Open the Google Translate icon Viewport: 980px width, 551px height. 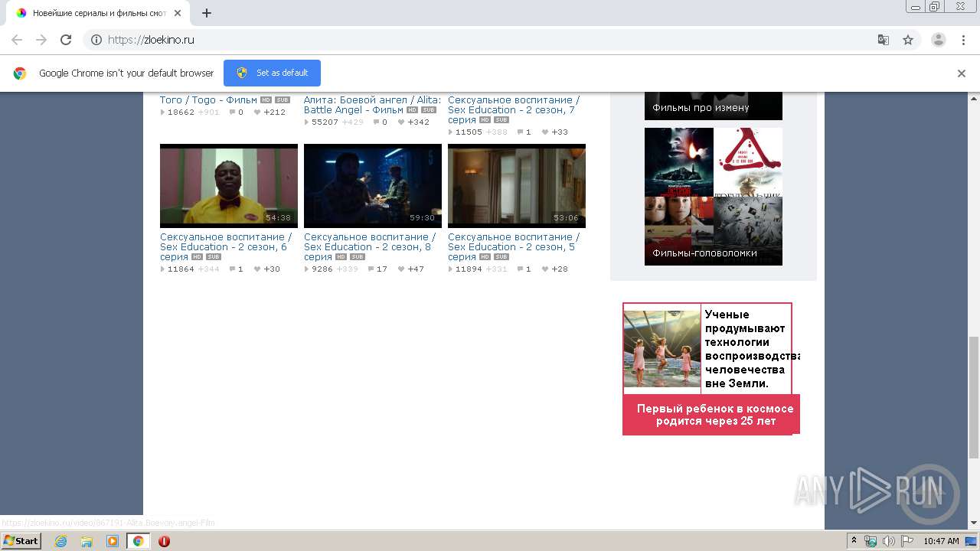[x=883, y=40]
